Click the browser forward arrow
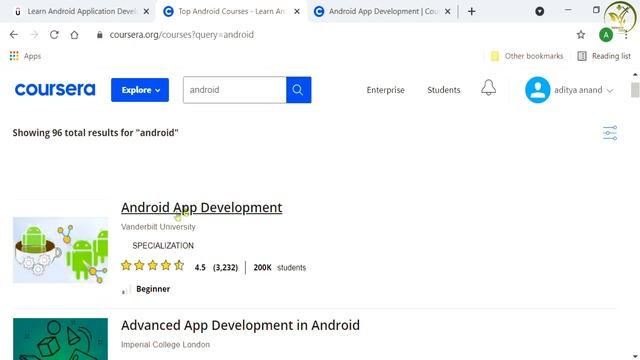The width and height of the screenshot is (640, 360). pos(34,35)
